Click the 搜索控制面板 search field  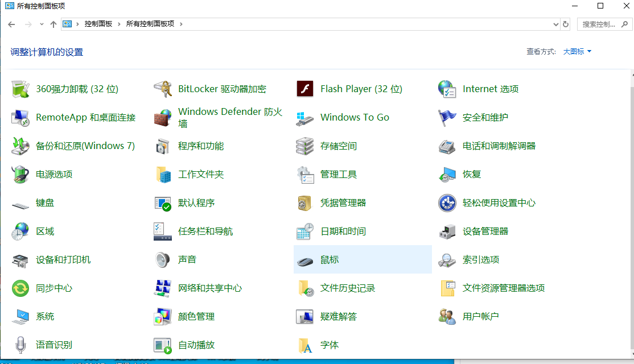599,24
